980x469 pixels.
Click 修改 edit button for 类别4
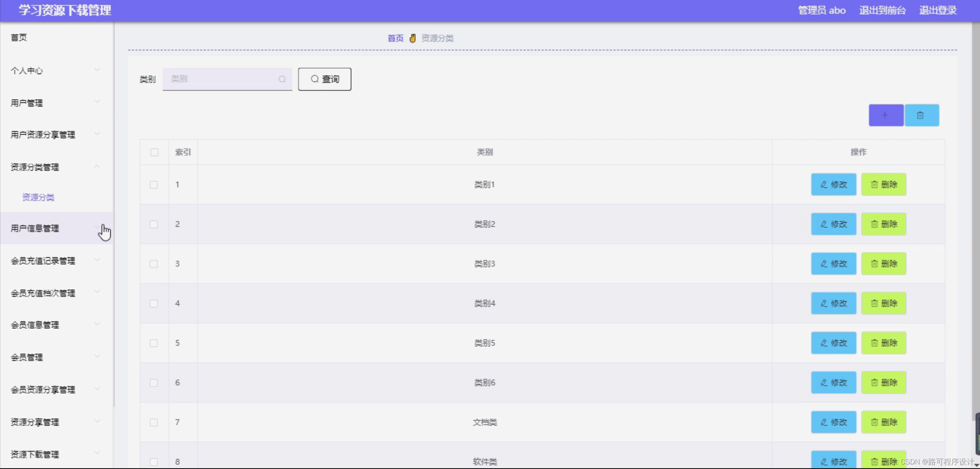(833, 303)
